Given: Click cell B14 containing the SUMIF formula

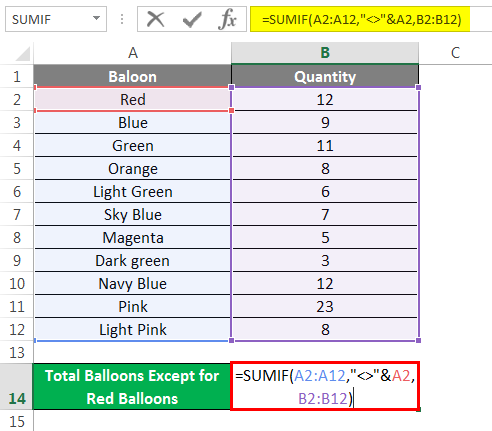Looking at the screenshot, I should click(x=325, y=387).
